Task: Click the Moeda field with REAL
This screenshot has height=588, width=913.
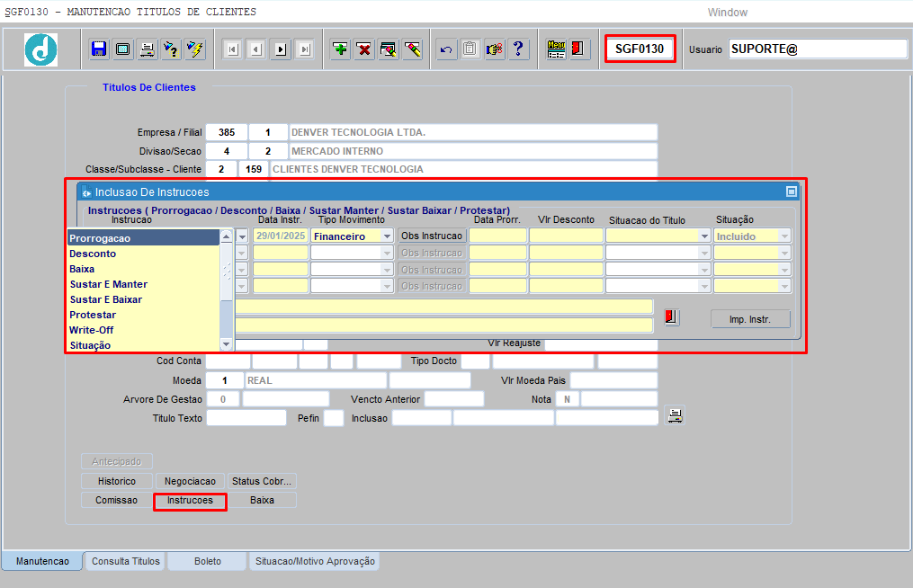Action: 316,380
